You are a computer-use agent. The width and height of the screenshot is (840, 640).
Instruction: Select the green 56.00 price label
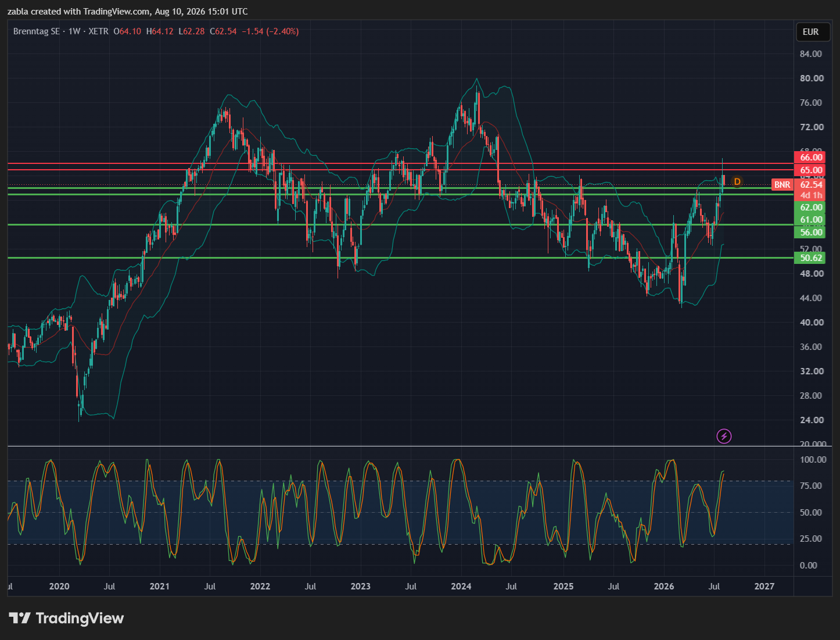[810, 233]
